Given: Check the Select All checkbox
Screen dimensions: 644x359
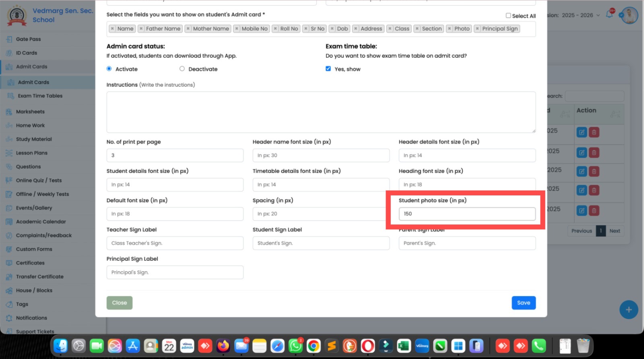Looking at the screenshot, I should pyautogui.click(x=508, y=16).
